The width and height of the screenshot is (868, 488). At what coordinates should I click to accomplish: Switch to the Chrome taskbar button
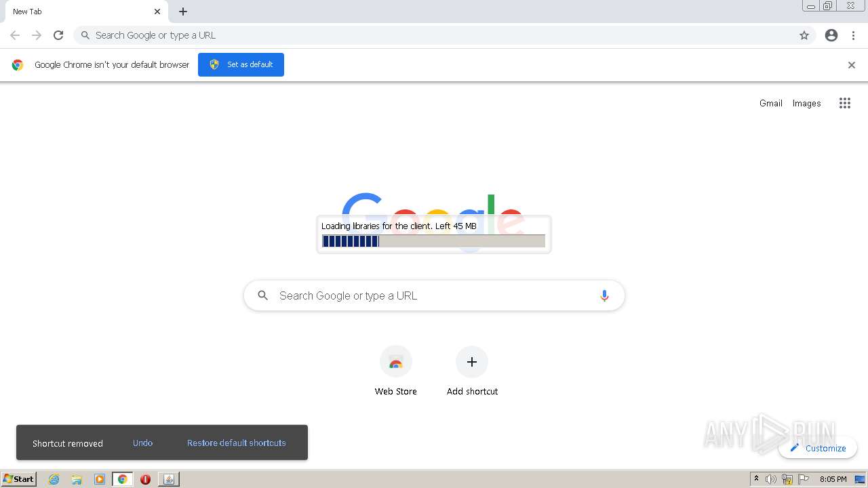pos(123,479)
